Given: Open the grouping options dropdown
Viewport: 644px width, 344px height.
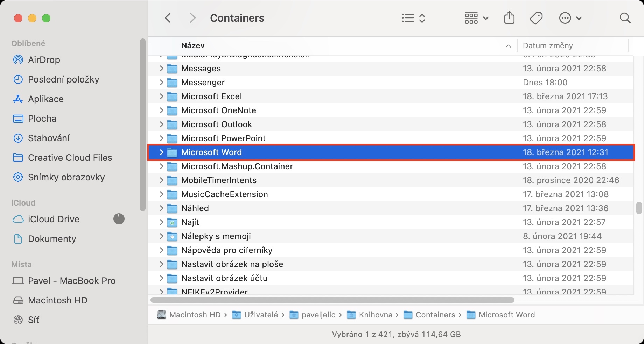Looking at the screenshot, I should (476, 18).
